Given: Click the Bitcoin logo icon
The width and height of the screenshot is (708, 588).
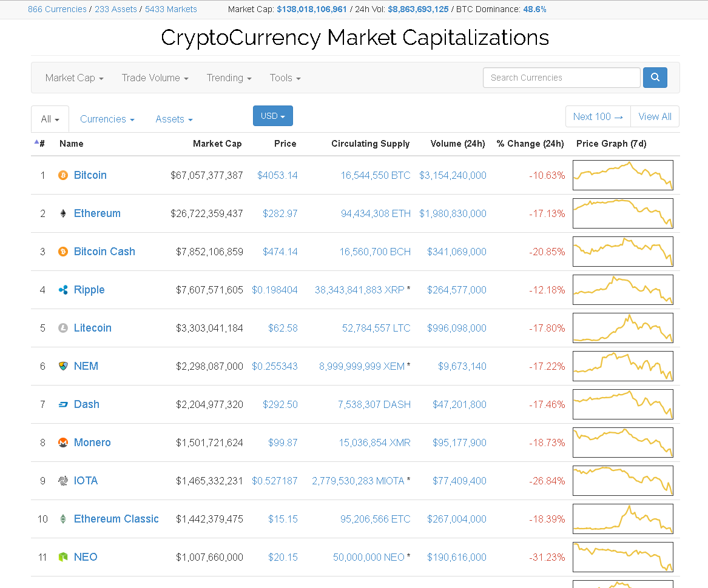Looking at the screenshot, I should tap(63, 175).
